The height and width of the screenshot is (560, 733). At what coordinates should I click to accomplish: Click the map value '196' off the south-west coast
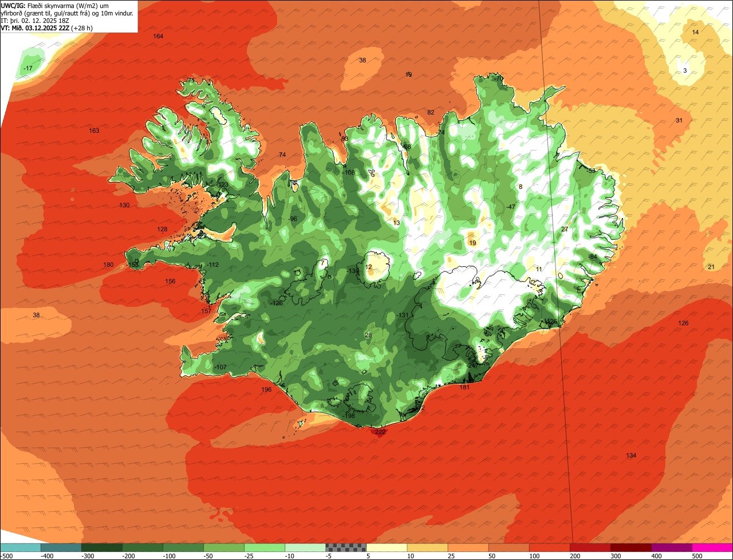pyautogui.click(x=266, y=390)
